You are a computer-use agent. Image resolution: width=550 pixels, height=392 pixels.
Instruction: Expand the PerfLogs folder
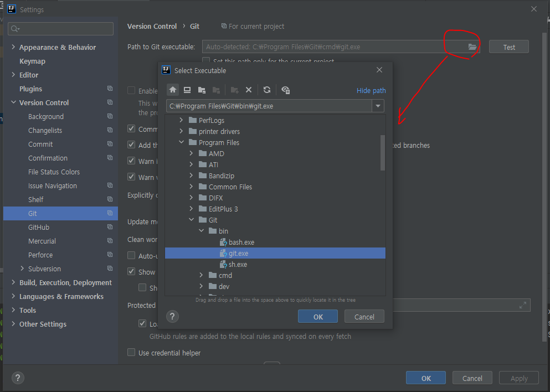click(x=181, y=120)
